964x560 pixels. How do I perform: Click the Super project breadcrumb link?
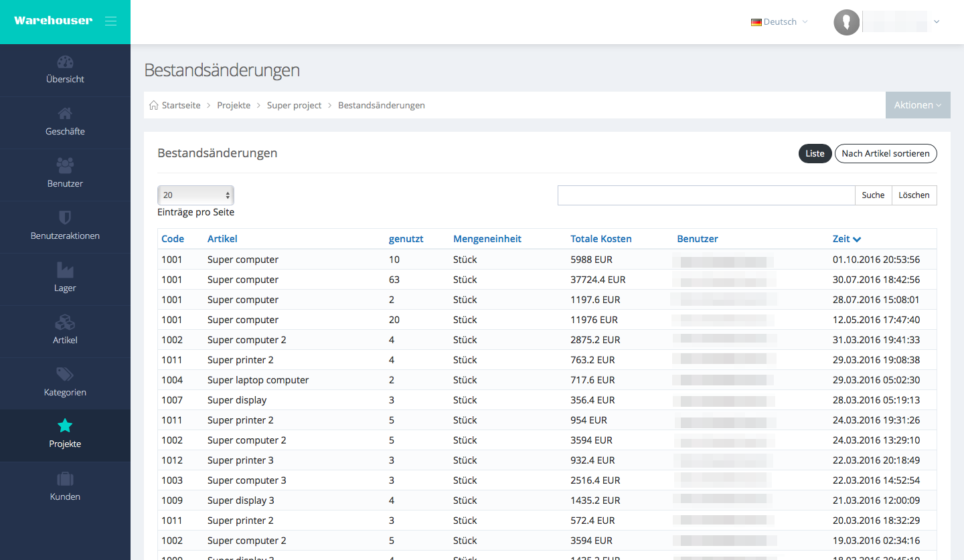click(x=294, y=106)
